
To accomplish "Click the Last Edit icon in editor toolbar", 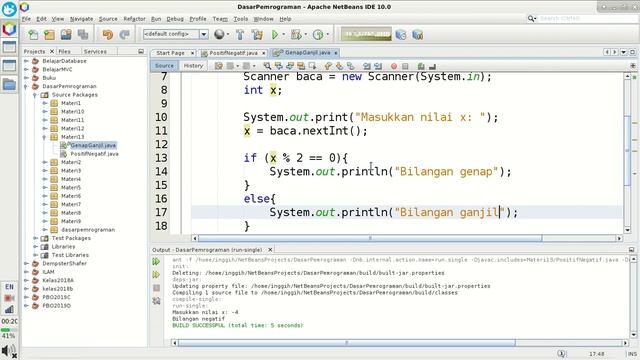I will pyautogui.click(x=219, y=66).
